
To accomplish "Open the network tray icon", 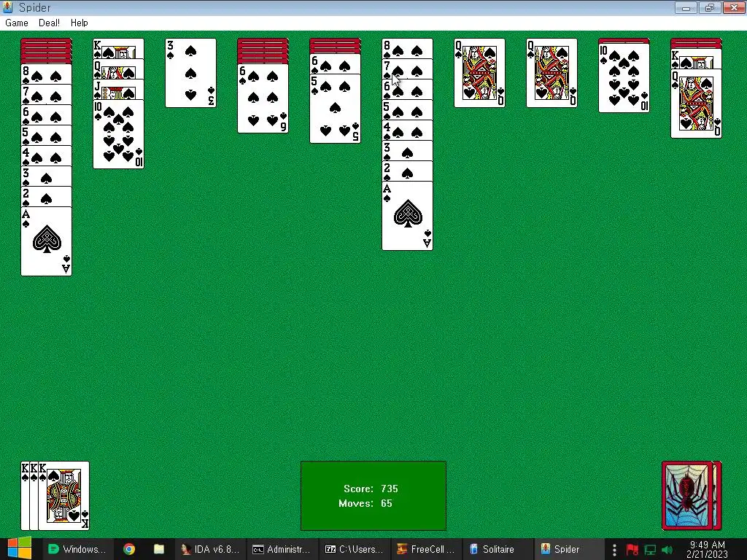I will (650, 550).
